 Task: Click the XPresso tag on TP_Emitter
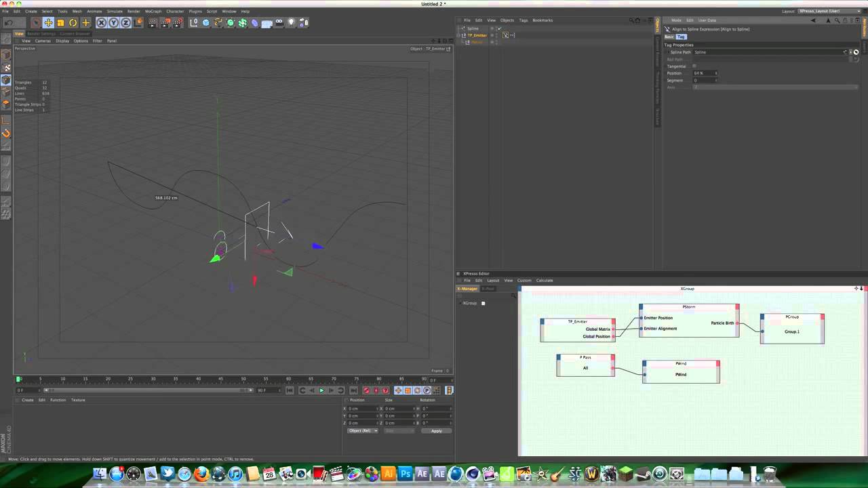[x=513, y=35]
